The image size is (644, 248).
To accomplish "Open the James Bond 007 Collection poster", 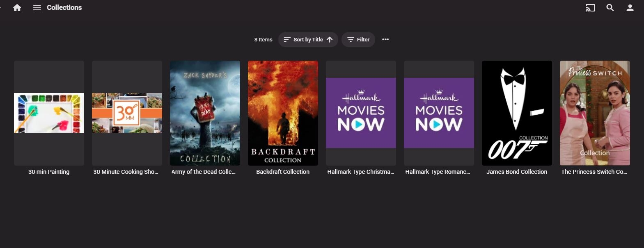I will (517, 113).
